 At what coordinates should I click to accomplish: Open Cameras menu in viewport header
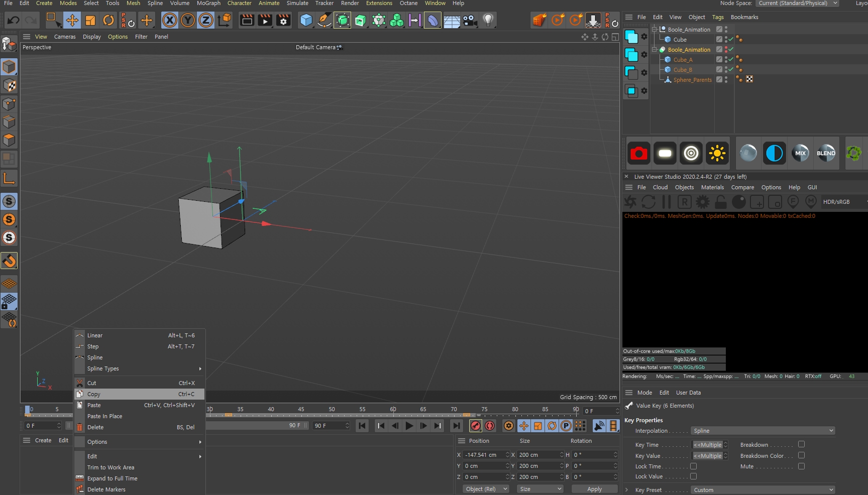(65, 37)
